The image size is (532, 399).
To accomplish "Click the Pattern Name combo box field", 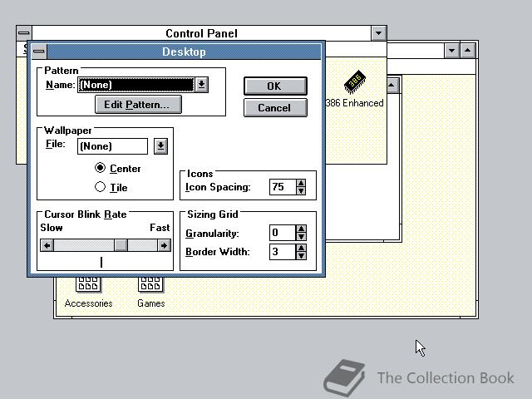I will [x=136, y=85].
